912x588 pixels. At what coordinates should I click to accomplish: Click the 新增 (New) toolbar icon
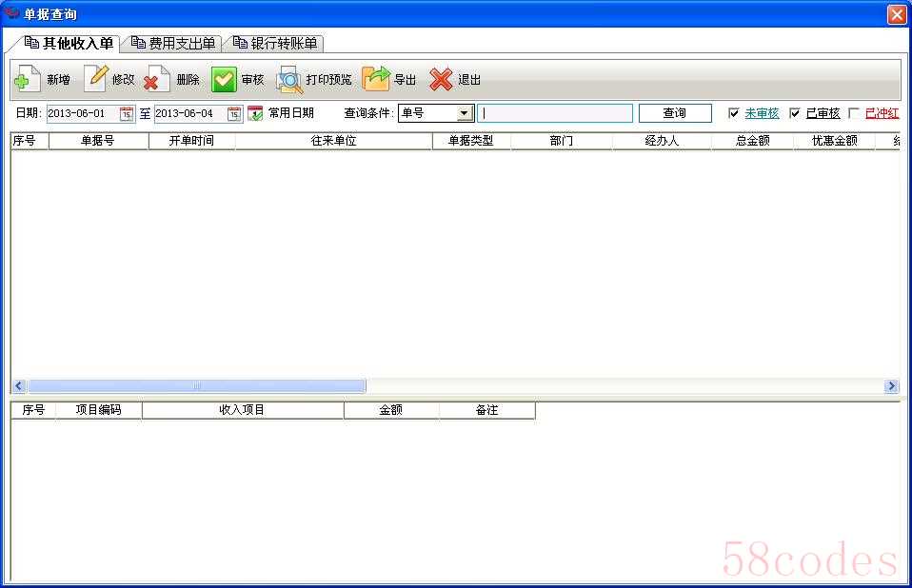pos(27,79)
